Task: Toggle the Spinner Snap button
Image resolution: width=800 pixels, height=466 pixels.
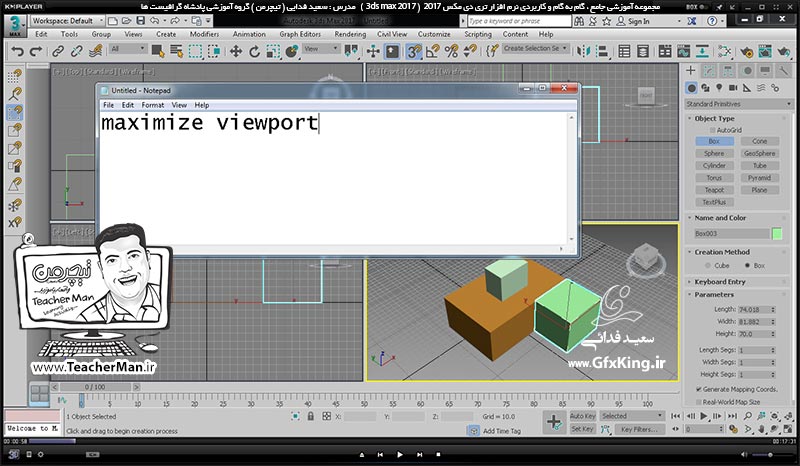Action: point(470,51)
